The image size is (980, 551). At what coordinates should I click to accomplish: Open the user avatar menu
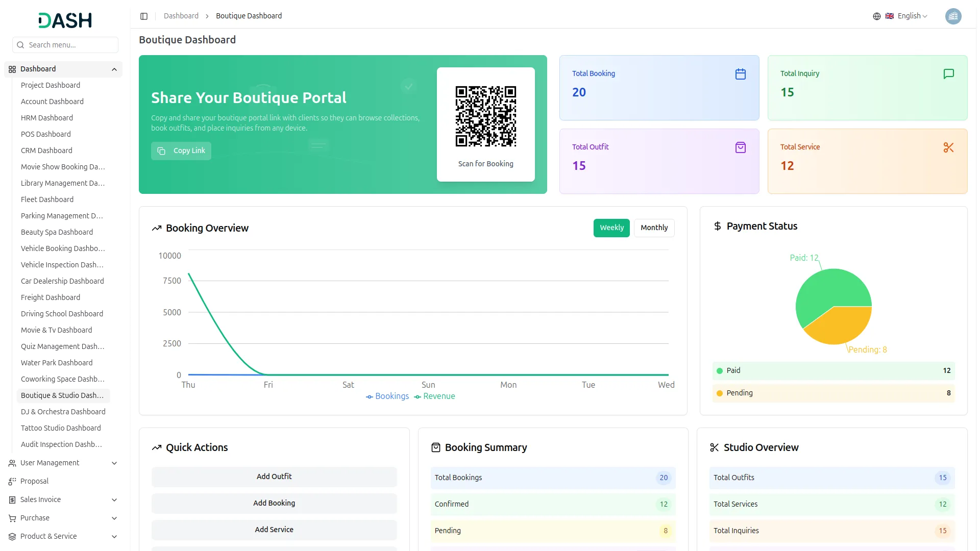point(953,16)
